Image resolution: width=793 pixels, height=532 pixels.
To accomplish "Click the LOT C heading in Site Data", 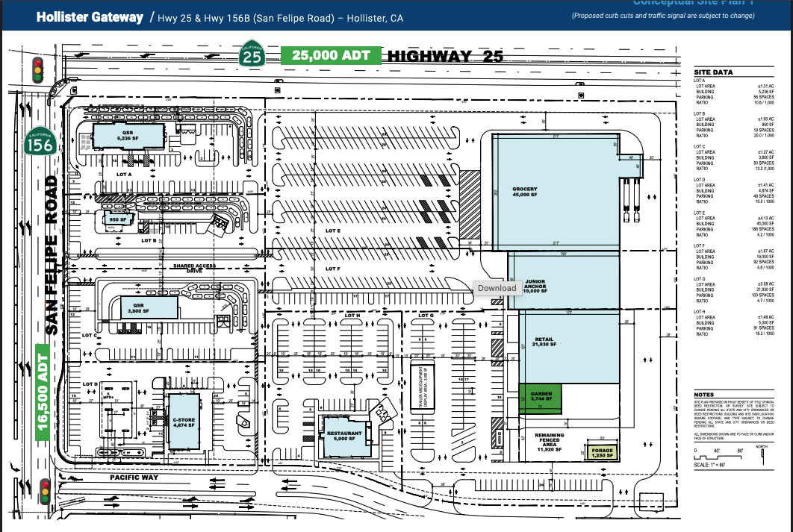I will point(700,146).
